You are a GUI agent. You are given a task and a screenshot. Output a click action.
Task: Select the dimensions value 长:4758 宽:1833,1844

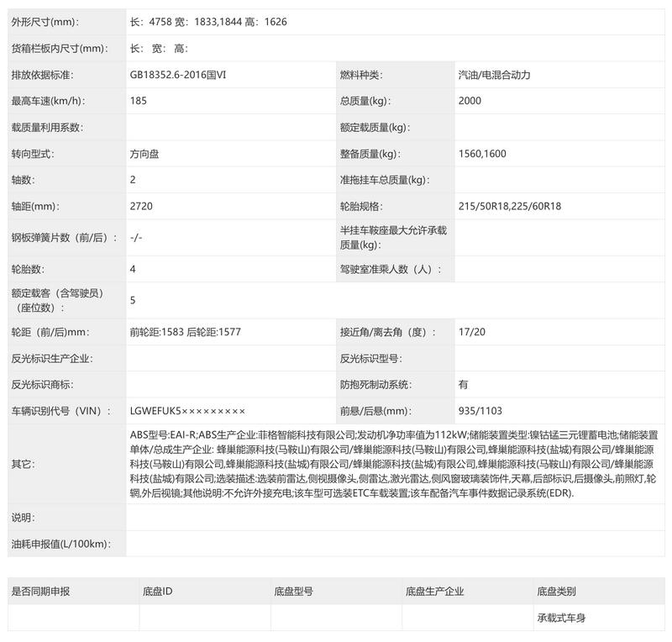click(x=186, y=22)
